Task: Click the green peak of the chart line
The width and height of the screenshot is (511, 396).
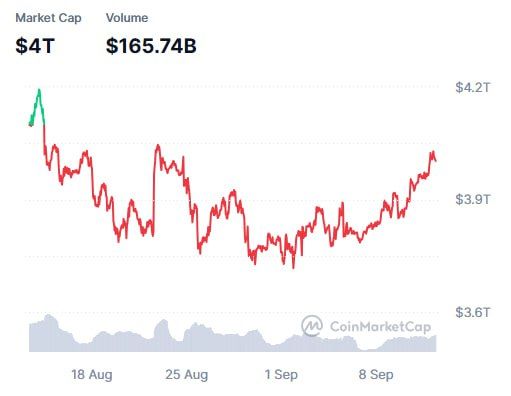Action: (x=39, y=90)
